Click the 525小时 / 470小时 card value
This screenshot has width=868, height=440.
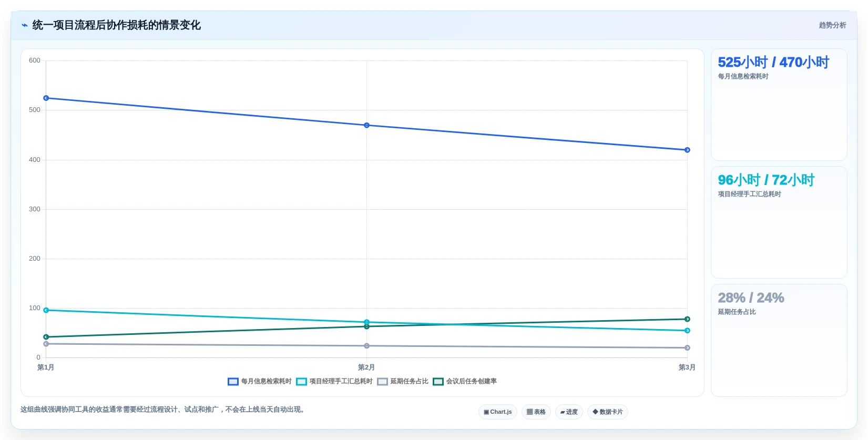773,62
